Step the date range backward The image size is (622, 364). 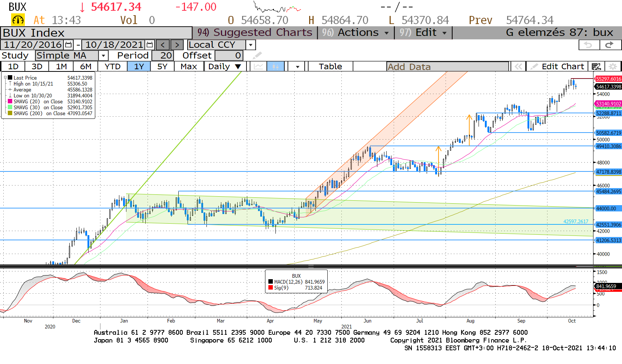point(163,45)
